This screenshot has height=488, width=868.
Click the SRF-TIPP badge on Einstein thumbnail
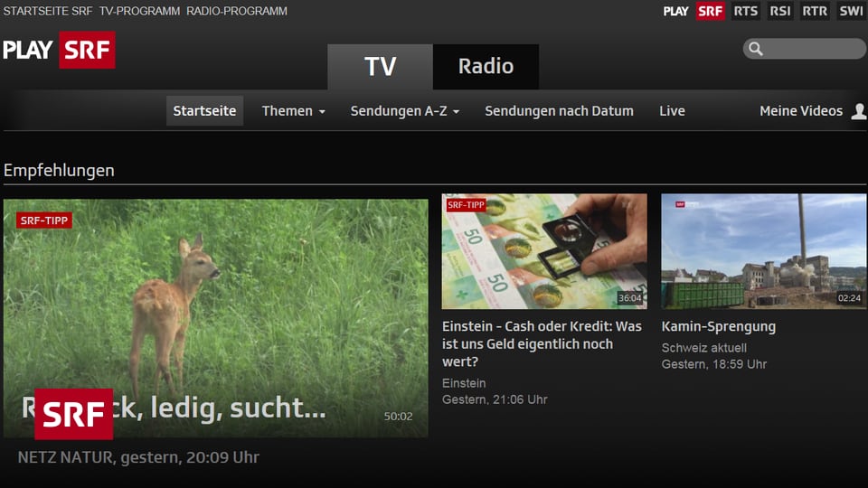click(x=467, y=205)
